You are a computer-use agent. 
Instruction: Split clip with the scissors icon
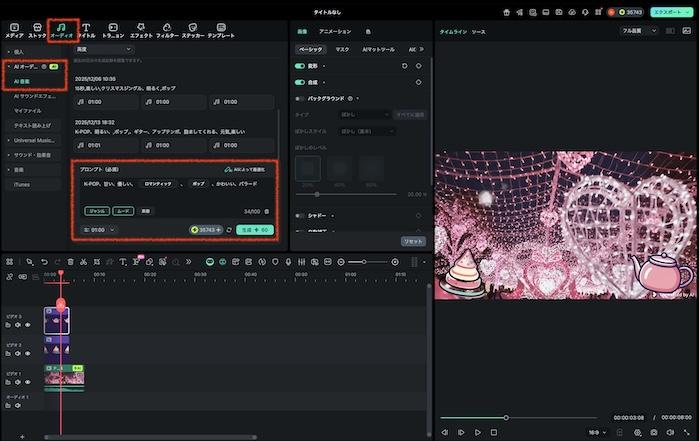click(83, 262)
